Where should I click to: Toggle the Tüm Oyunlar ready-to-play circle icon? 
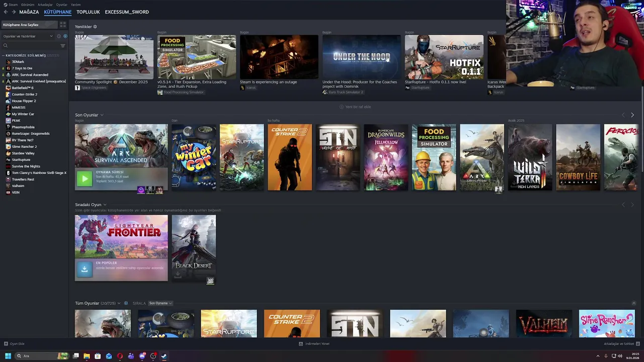point(126,303)
